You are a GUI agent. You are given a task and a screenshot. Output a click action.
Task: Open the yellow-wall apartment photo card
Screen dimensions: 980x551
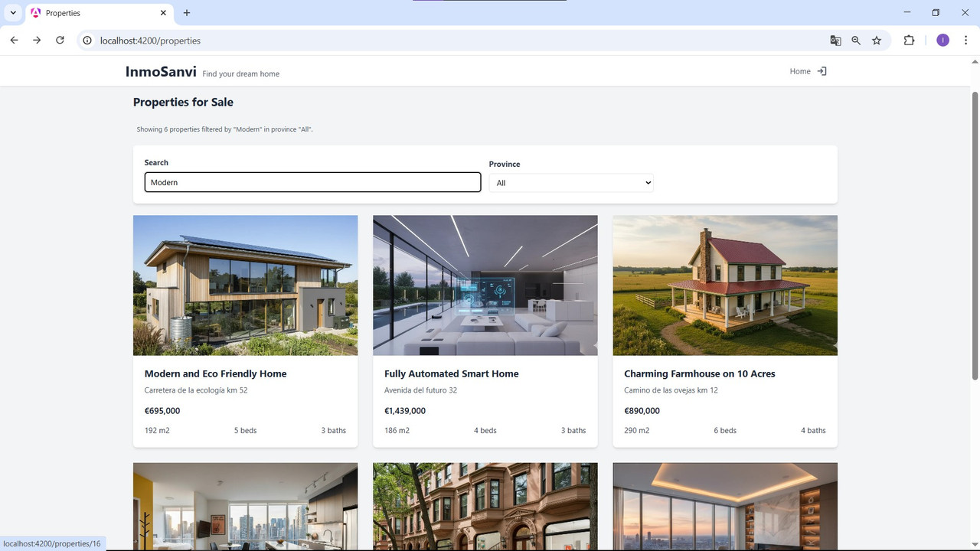(245, 507)
